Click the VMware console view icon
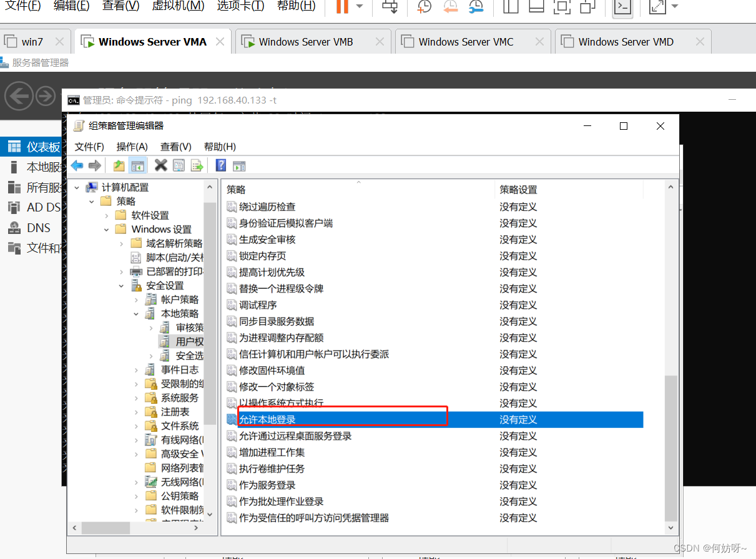756x559 pixels. tap(622, 7)
